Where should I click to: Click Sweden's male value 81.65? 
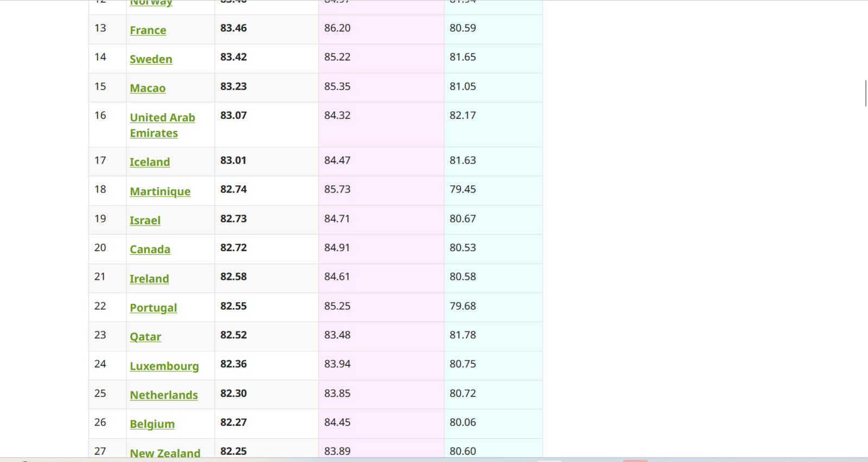(x=463, y=57)
